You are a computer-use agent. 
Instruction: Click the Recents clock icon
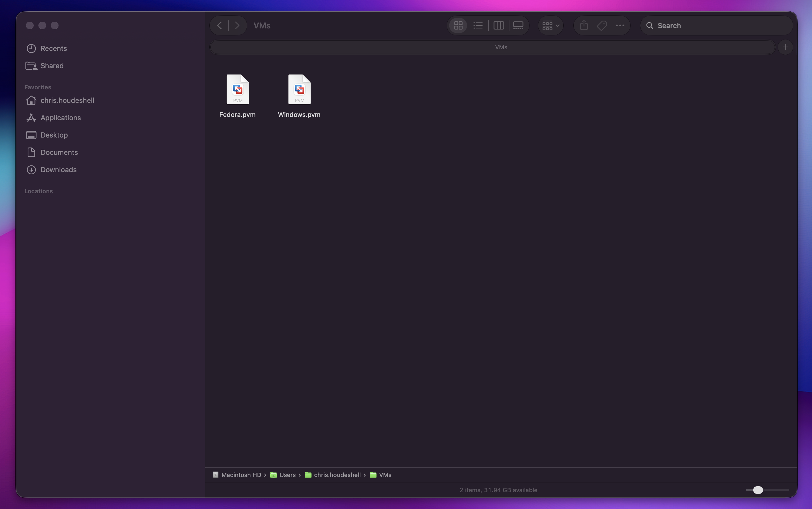(31, 48)
